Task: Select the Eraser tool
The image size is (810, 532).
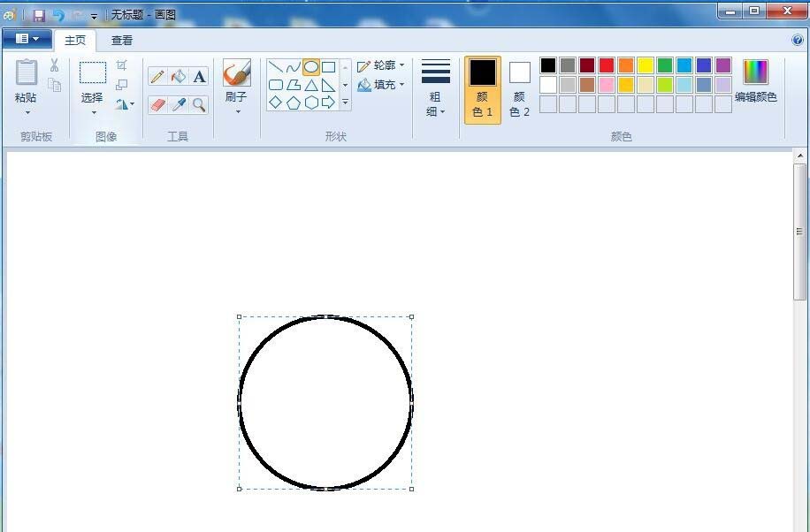Action: (x=157, y=105)
